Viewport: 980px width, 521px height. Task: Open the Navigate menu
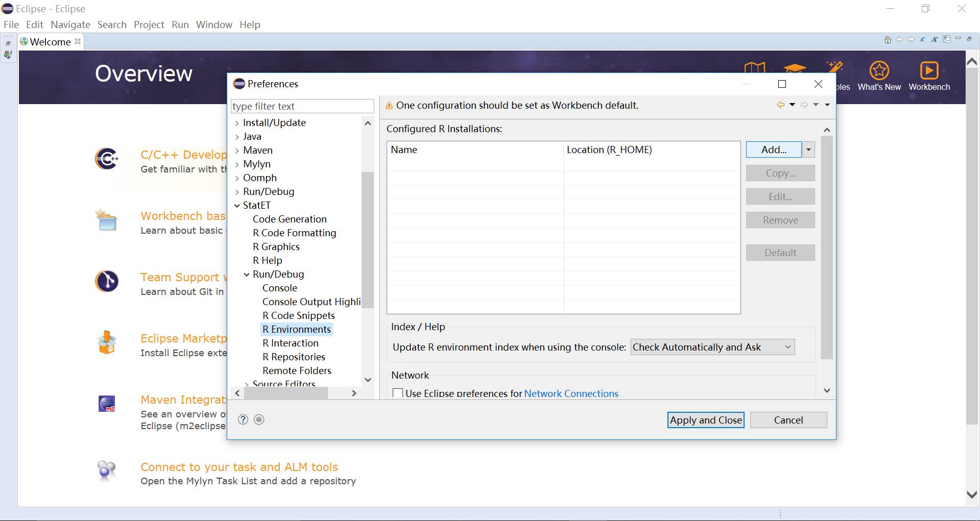70,24
